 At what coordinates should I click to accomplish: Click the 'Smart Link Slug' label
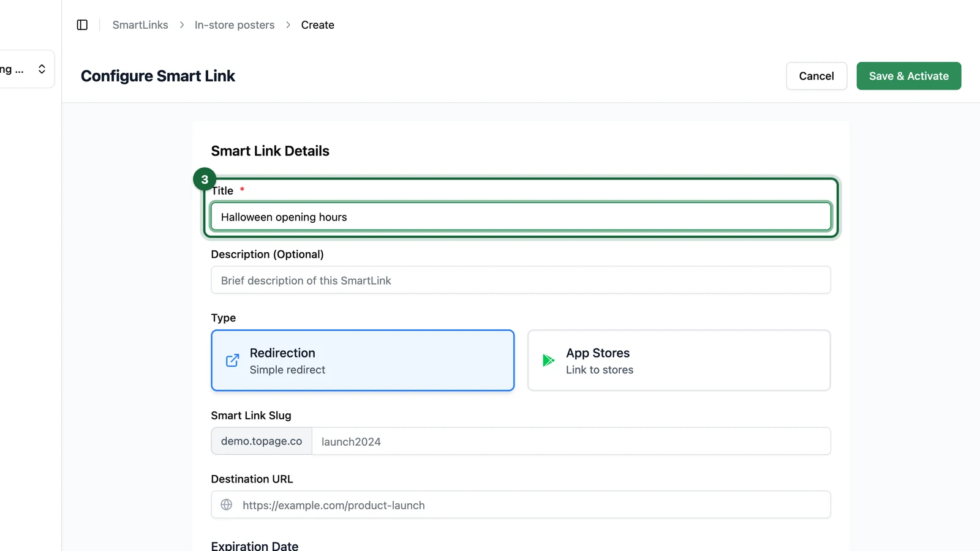click(251, 416)
